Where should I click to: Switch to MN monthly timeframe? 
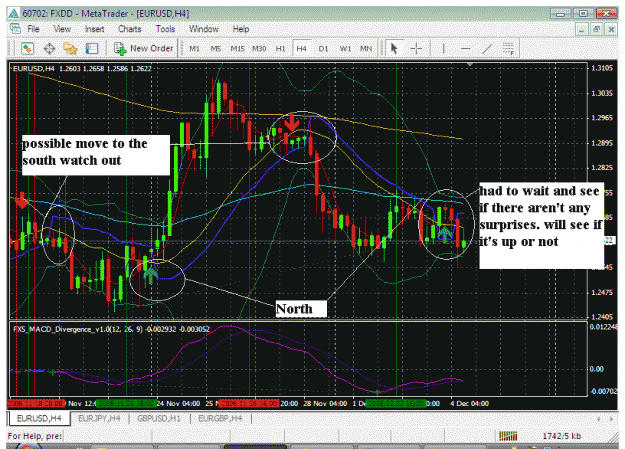coord(366,49)
